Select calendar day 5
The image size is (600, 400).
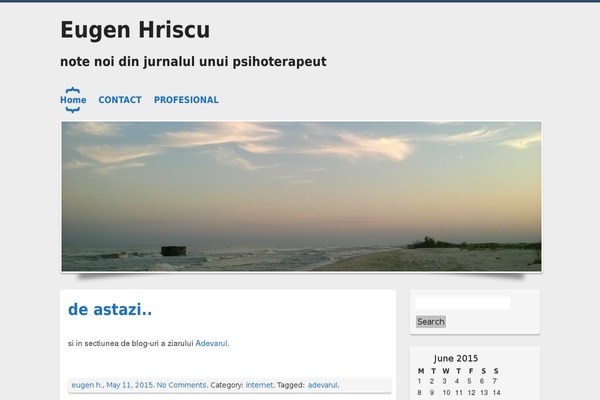point(469,381)
